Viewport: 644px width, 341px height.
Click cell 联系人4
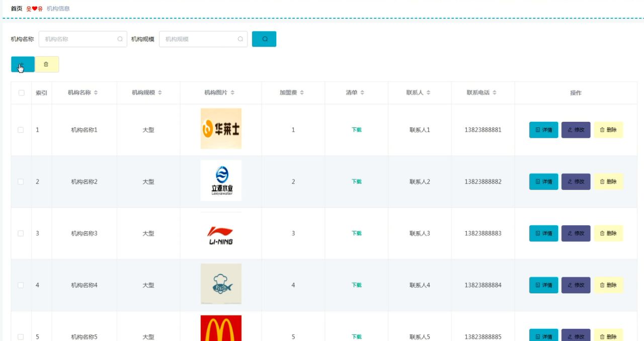(420, 285)
